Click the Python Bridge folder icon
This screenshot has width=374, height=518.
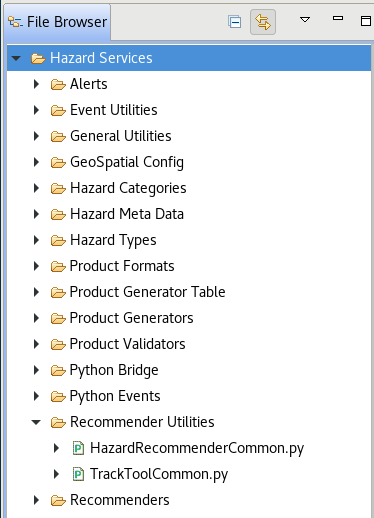[58, 370]
